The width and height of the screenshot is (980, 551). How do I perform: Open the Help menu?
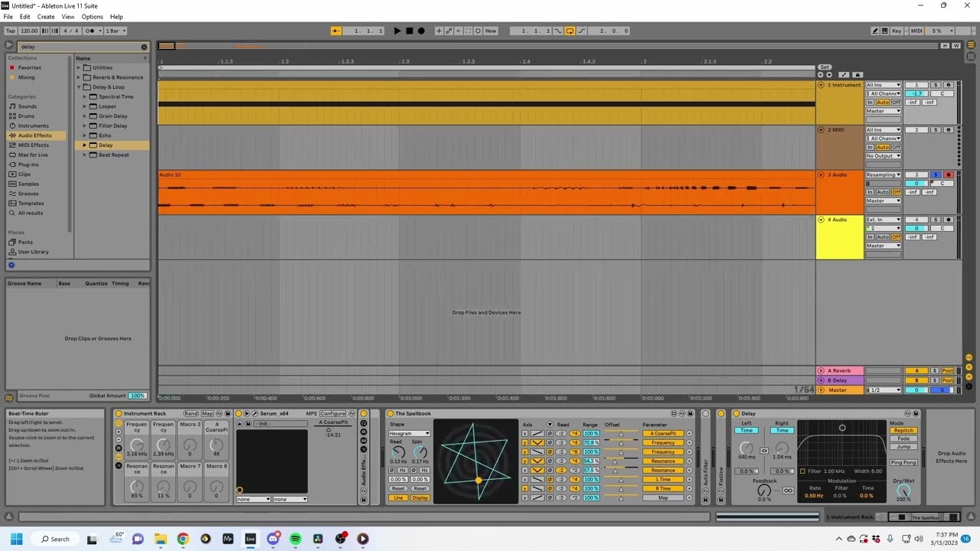pos(116,17)
